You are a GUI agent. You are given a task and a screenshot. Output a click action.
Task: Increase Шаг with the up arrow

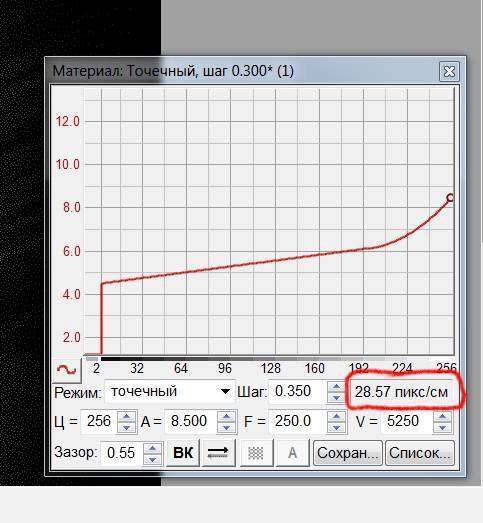336,387
